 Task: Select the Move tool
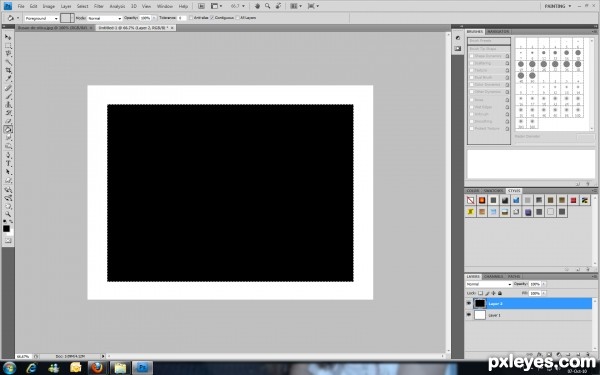pyautogui.click(x=8, y=37)
